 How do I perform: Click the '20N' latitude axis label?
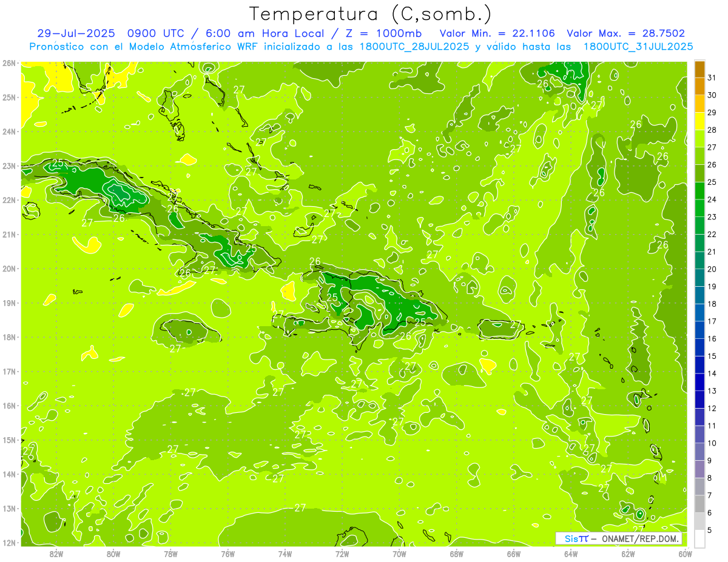click(x=9, y=269)
